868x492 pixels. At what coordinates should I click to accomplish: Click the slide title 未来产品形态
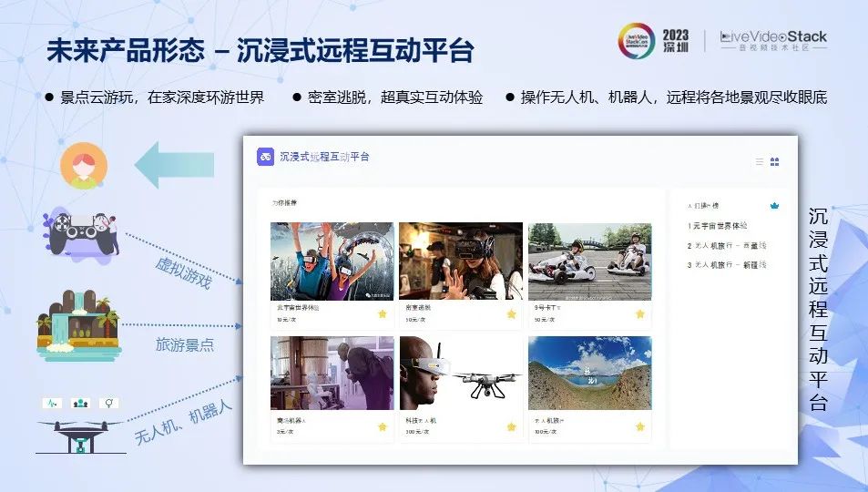(126, 50)
